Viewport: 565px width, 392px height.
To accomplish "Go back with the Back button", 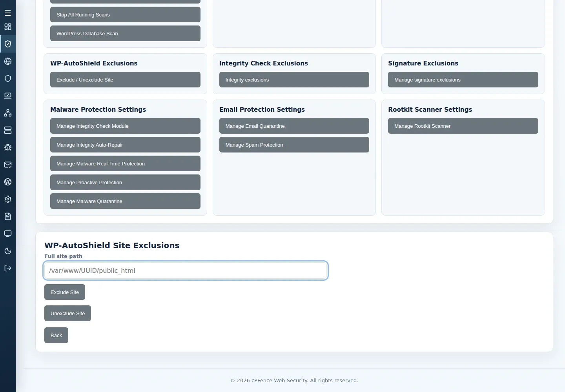I will click(56, 335).
